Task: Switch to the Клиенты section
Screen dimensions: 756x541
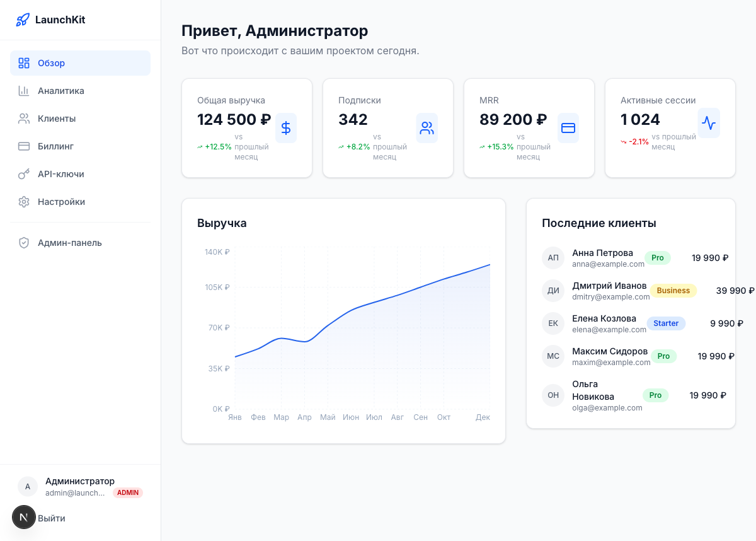Action: click(x=57, y=119)
